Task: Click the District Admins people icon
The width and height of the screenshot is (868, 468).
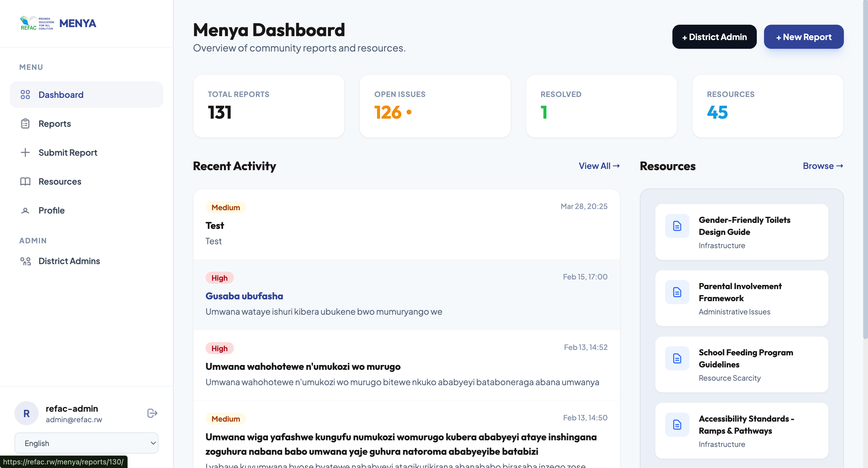Action: click(x=26, y=261)
